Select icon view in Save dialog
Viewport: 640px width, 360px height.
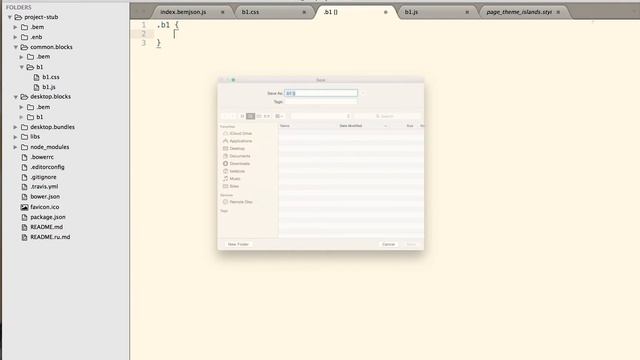click(242, 116)
